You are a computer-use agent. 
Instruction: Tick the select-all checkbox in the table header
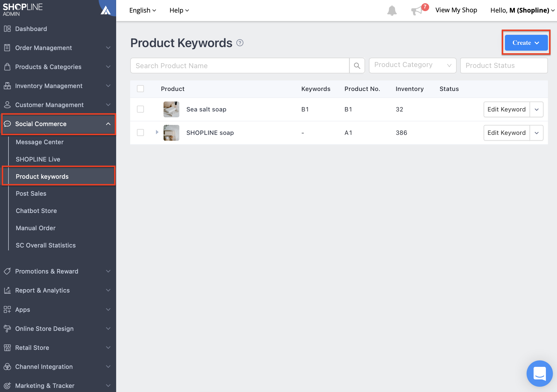coord(140,89)
